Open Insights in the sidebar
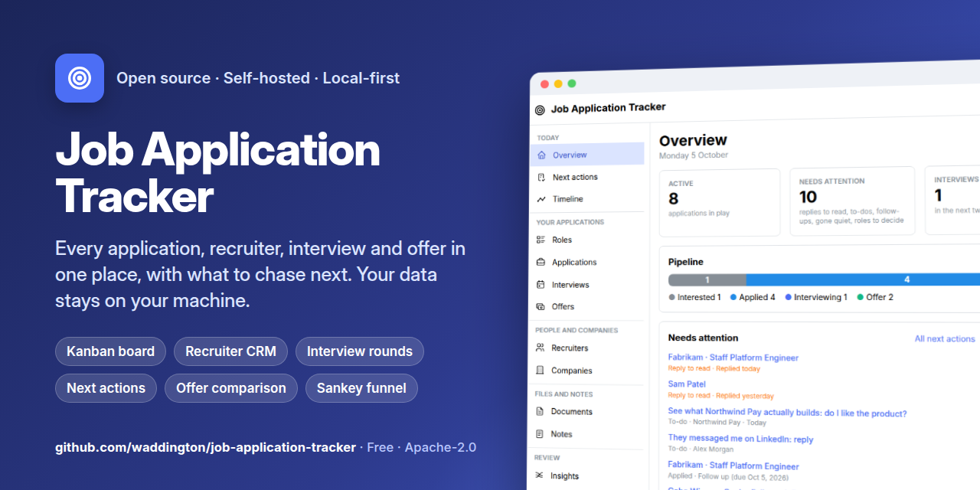Image resolution: width=980 pixels, height=490 pixels. pos(586,475)
